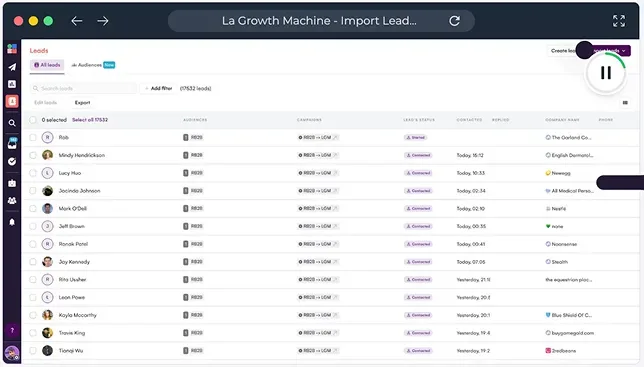The image size is (644, 367).
Task: Open the Leads sidebar icon
Action: [12, 101]
